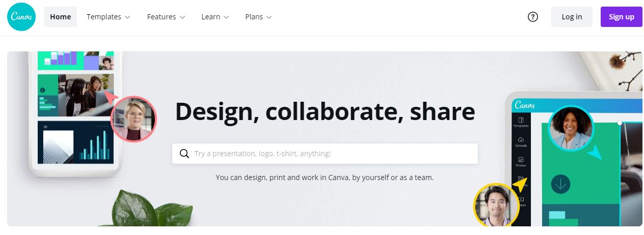This screenshot has width=644, height=235.
Task: Click the Canva logo icon
Action: (21, 17)
